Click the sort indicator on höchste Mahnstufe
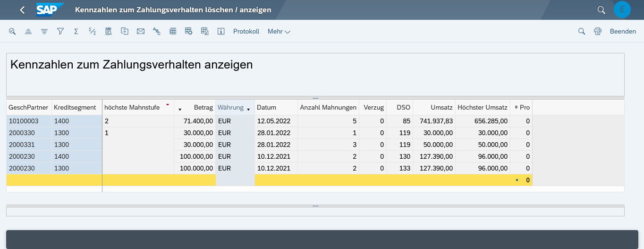The height and width of the screenshot is (249, 644). pos(168,104)
